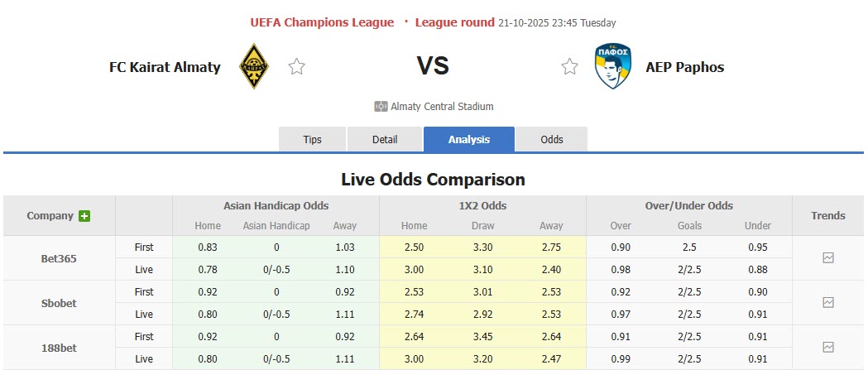Open the 188bet trends chart icon
Image resolution: width=868 pixels, height=370 pixels.
(x=828, y=348)
